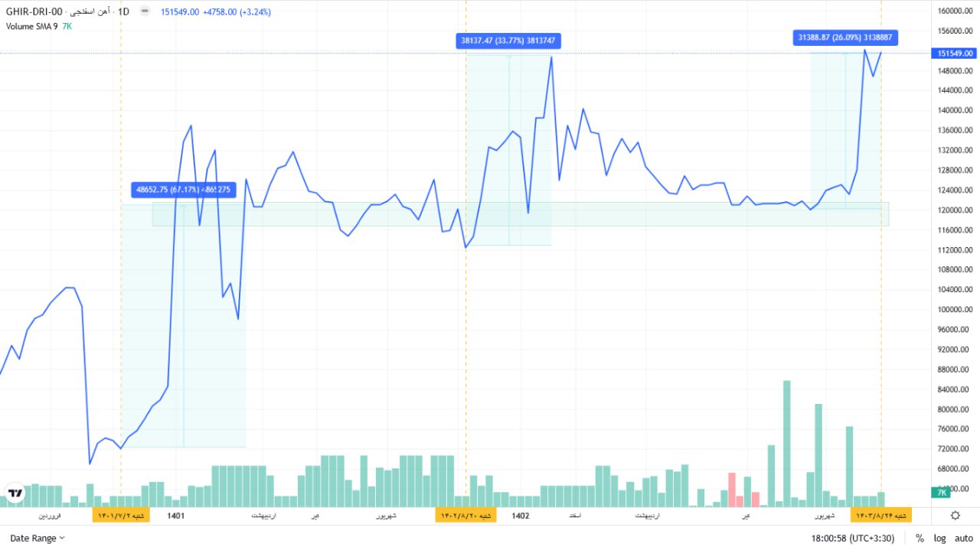This screenshot has width=980, height=550.
Task: Select the ۱۴۰۱/۷/۲ date marker
Action: (x=121, y=516)
